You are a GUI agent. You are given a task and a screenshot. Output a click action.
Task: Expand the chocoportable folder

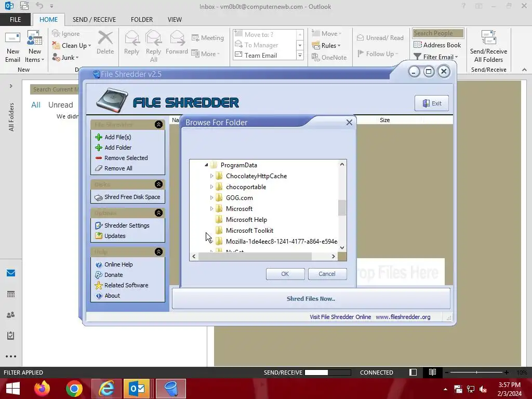[211, 187]
